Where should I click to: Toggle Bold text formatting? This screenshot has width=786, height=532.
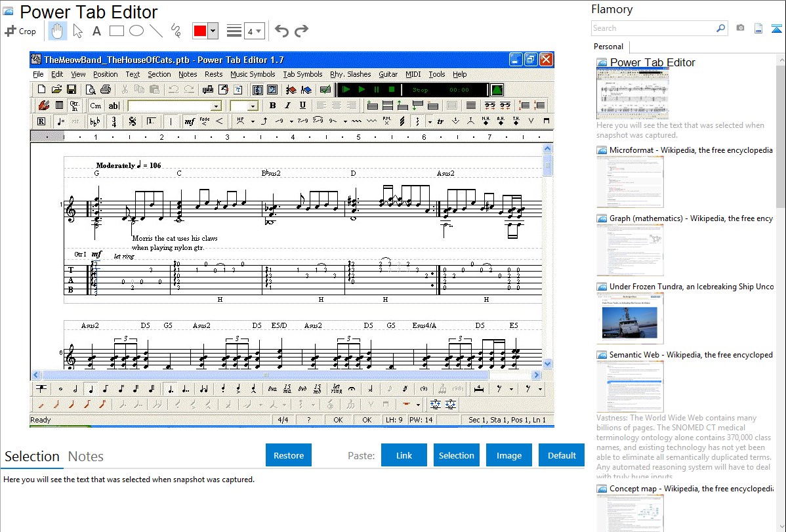click(x=272, y=106)
